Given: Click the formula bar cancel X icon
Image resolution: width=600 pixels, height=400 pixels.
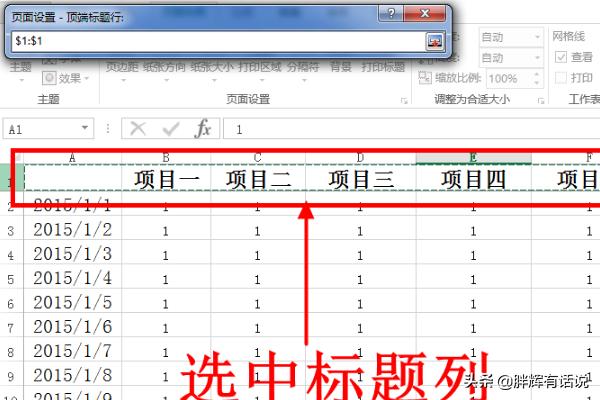Looking at the screenshot, I should pos(138,129).
